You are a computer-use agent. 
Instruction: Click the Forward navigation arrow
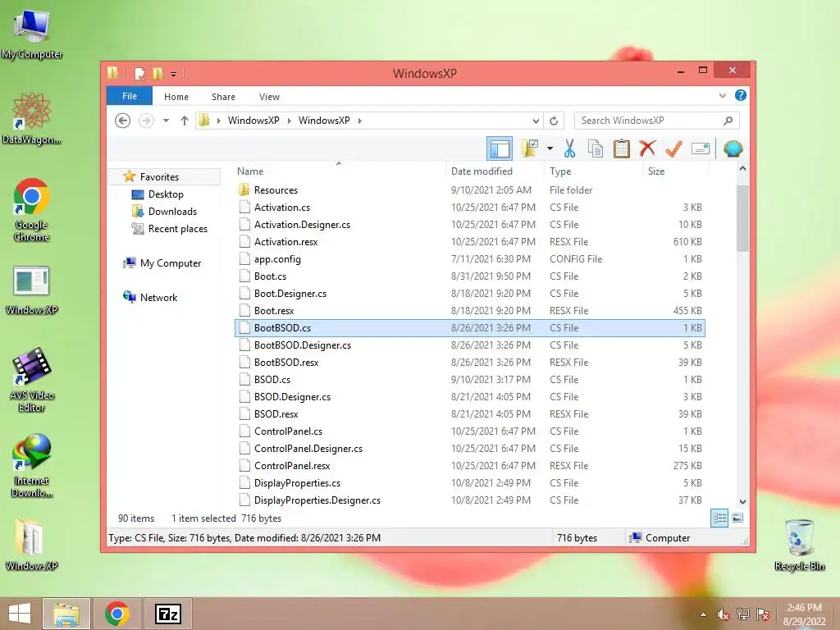tap(146, 121)
